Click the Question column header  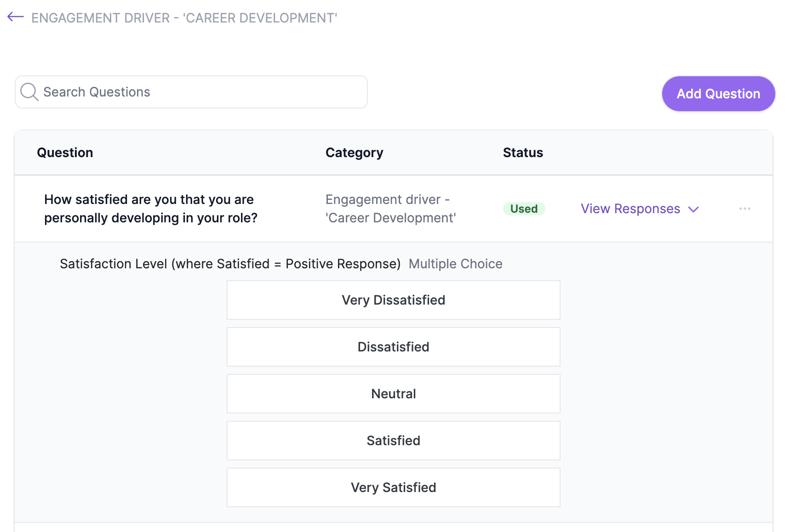click(x=65, y=153)
